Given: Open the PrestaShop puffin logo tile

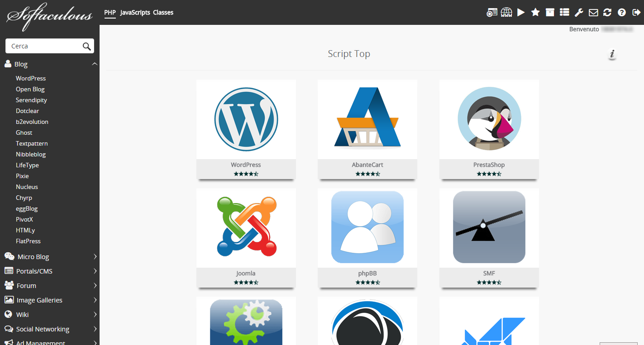Looking at the screenshot, I should coord(489,119).
